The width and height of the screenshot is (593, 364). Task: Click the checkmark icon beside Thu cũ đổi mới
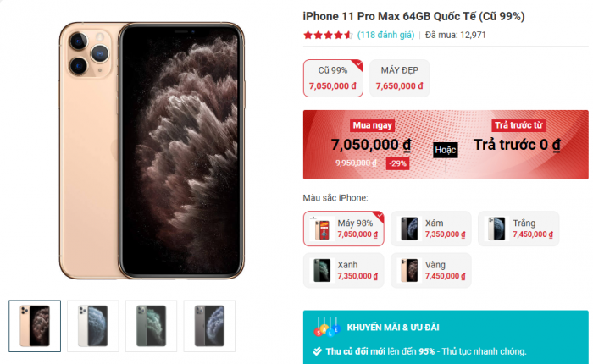318,351
